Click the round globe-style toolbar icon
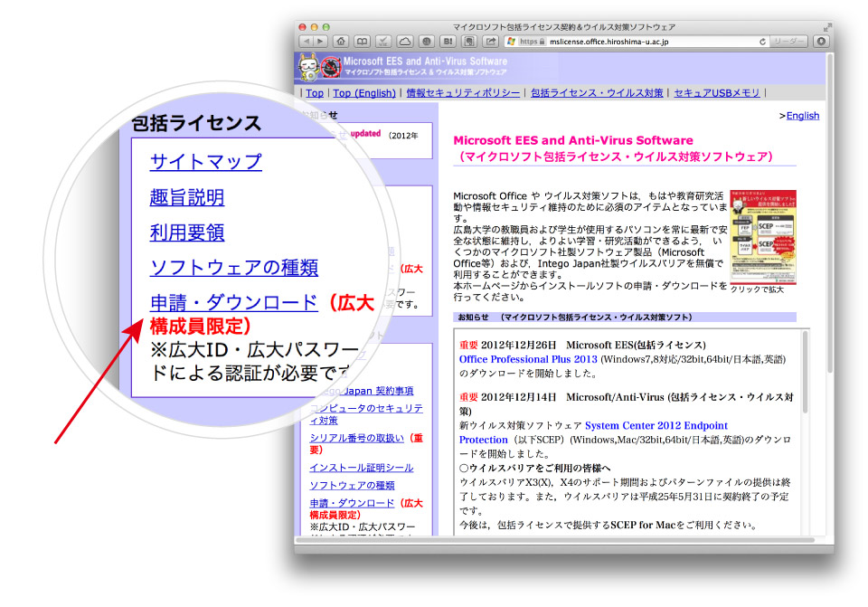Screen dimensions: 868x607 click(426, 42)
